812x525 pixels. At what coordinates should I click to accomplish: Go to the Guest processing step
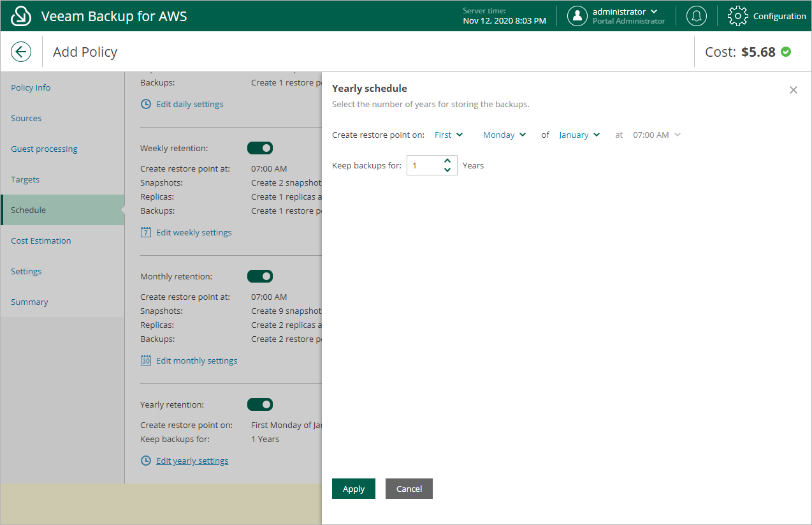click(44, 149)
